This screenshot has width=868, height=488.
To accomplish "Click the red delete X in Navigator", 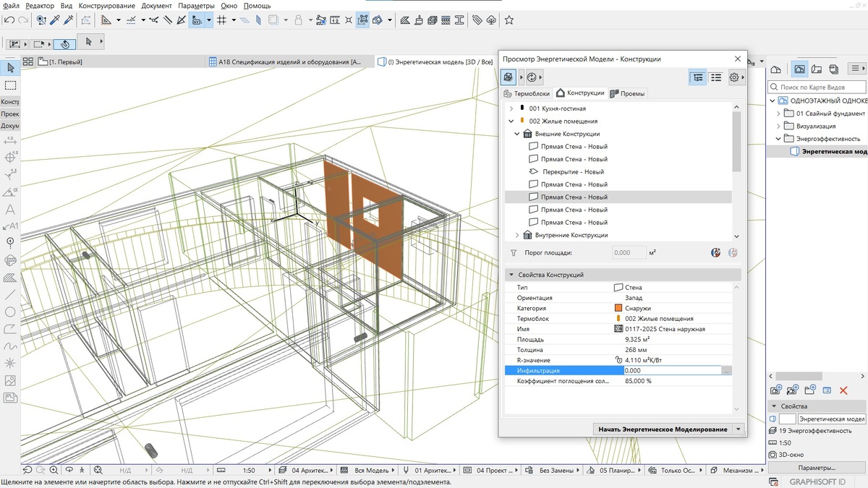I will 843,390.
